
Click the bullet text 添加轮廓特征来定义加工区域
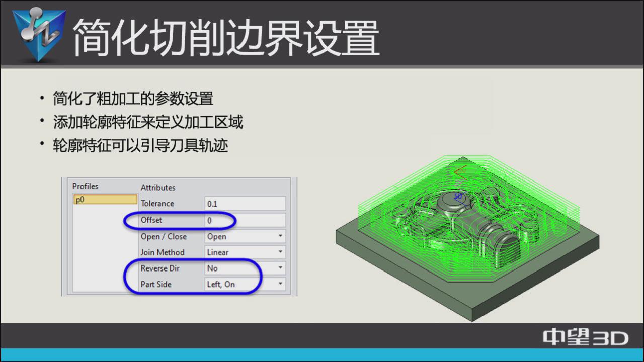pos(148,122)
